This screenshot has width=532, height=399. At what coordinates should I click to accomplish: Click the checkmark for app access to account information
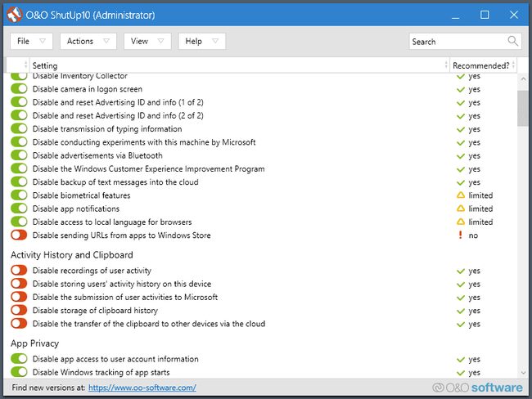[461, 360]
